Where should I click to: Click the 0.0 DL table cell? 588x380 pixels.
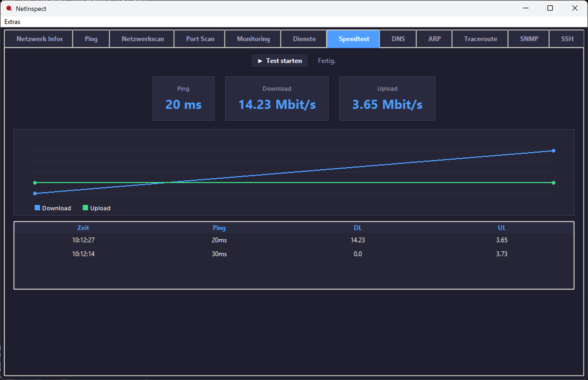pyautogui.click(x=358, y=254)
